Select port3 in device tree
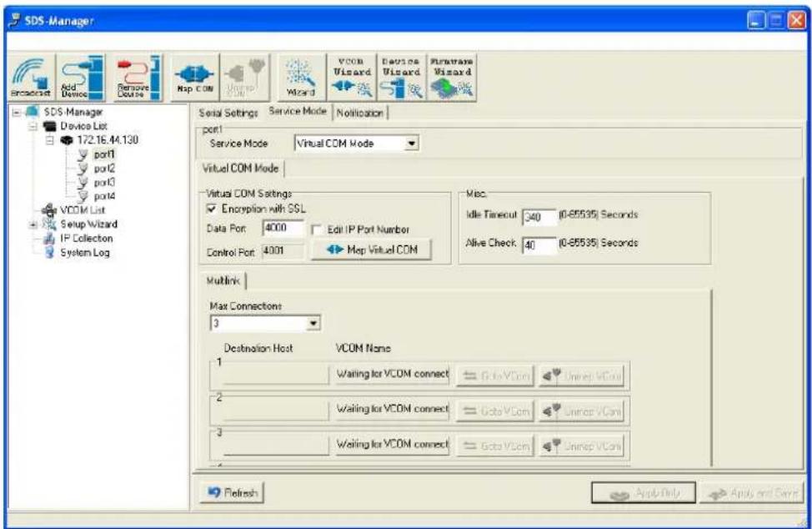 click(x=104, y=183)
